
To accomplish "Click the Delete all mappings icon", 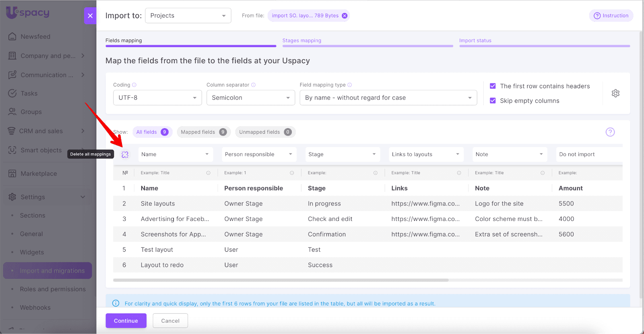I will 125,154.
